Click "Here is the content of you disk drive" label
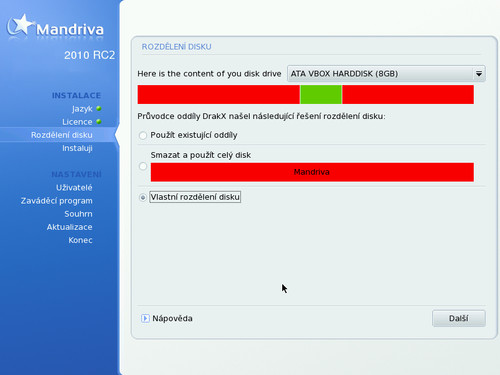 (x=209, y=74)
